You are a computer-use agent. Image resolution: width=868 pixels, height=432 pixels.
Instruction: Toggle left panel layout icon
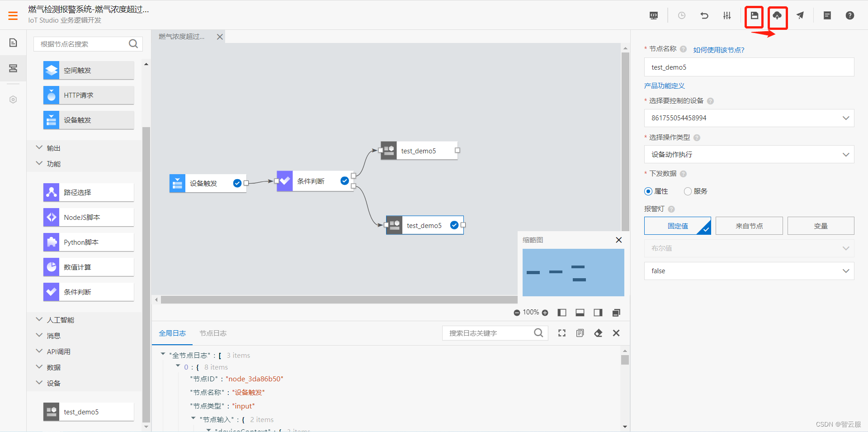coord(562,313)
